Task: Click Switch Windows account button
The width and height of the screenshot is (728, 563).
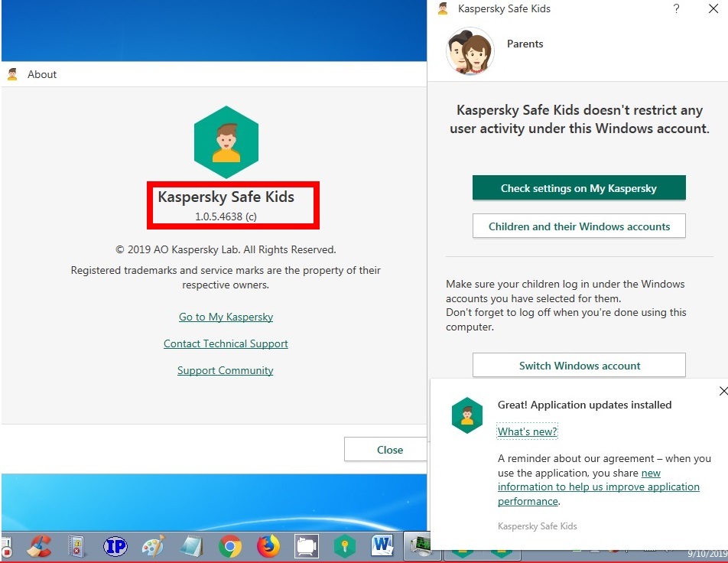Action: pos(579,366)
